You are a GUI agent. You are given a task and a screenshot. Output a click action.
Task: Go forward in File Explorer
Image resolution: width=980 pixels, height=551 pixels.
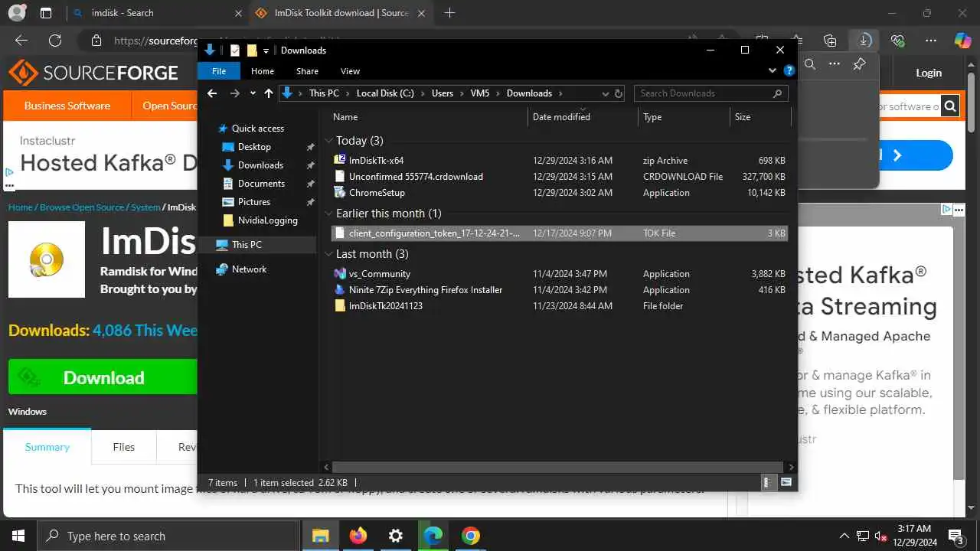pos(235,93)
